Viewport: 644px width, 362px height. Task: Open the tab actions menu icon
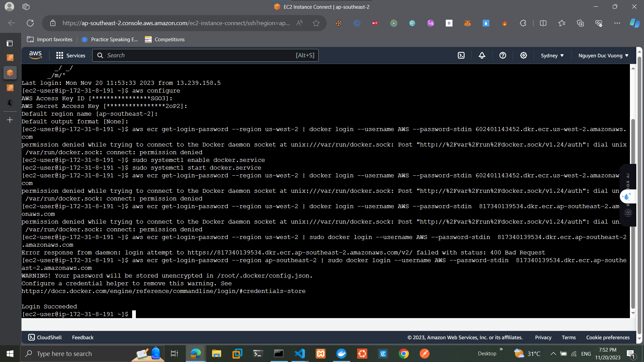[x=26, y=7]
